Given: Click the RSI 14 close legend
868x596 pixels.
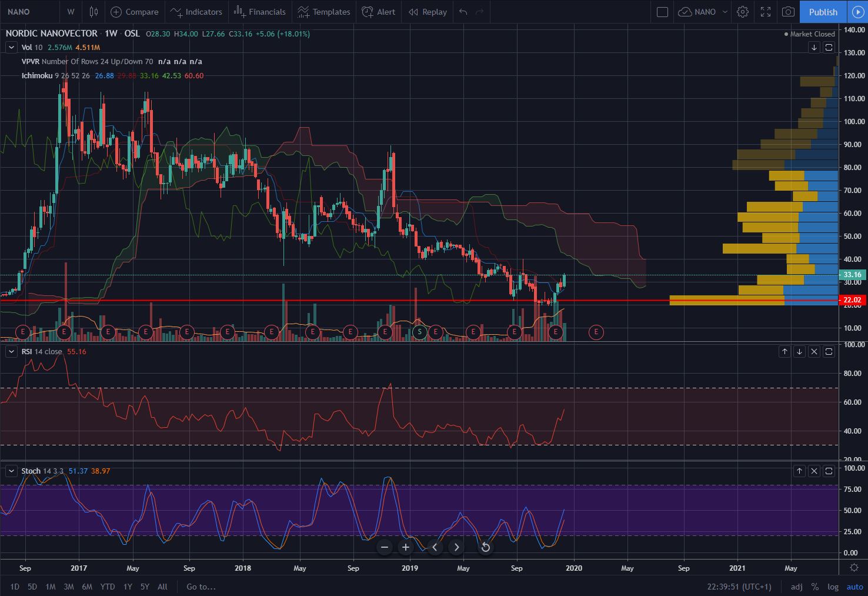Looking at the screenshot, I should coord(54,351).
